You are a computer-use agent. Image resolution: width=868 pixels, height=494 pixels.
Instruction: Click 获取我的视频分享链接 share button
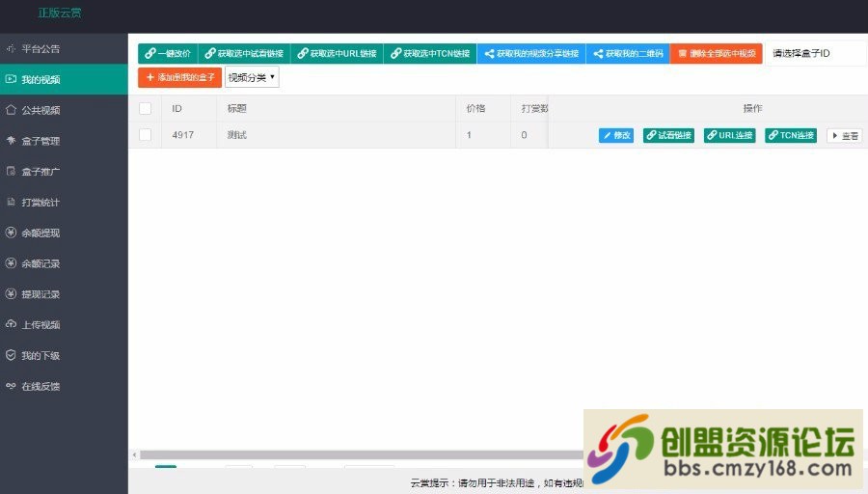click(x=531, y=53)
